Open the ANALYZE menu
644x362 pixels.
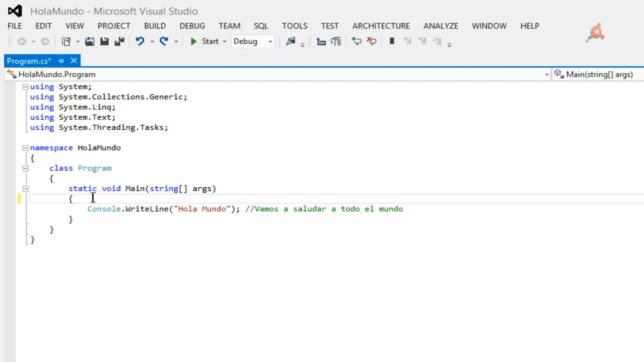click(441, 26)
